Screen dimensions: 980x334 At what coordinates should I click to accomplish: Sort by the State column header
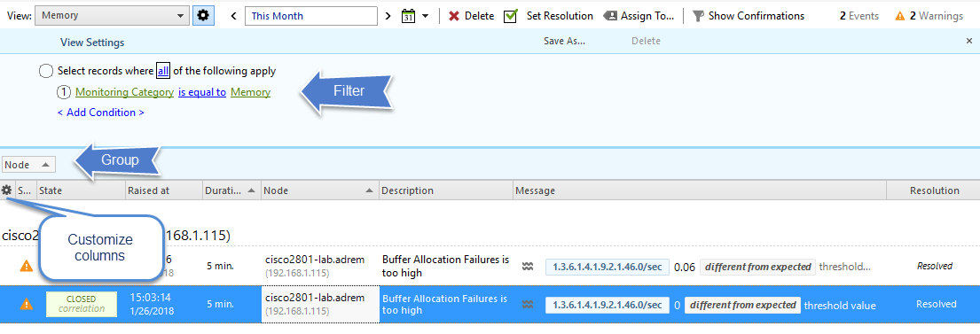(x=80, y=190)
